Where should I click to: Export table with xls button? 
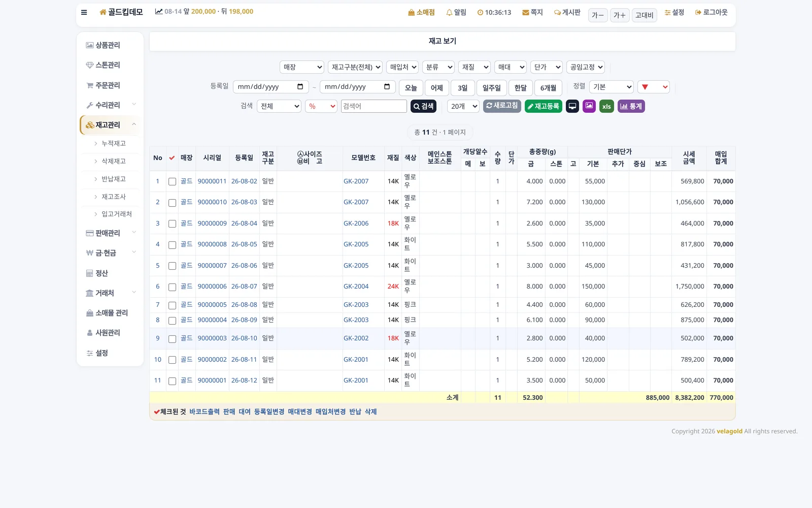click(606, 106)
